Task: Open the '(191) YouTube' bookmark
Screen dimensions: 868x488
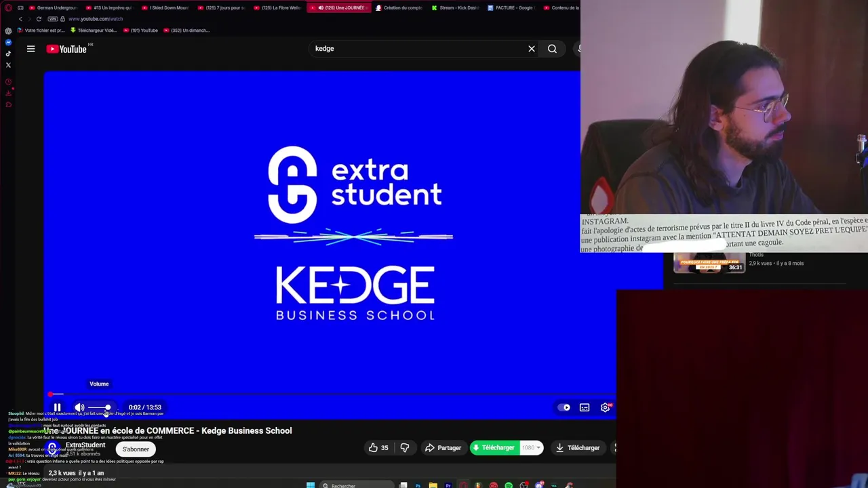Action: click(x=141, y=30)
